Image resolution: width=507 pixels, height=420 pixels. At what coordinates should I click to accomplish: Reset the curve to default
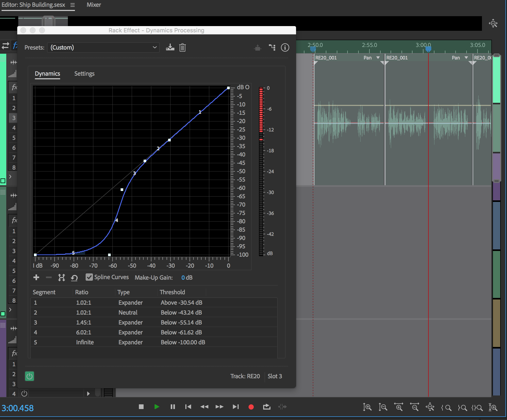74,277
